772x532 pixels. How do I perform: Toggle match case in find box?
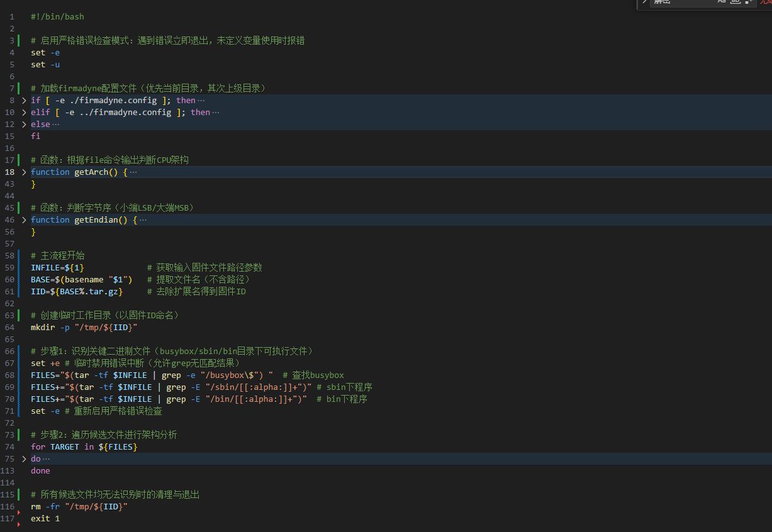[x=722, y=2]
